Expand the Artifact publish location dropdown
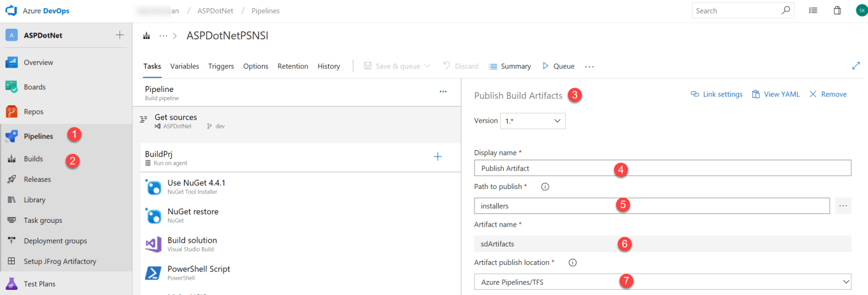The image size is (868, 295). [662, 282]
